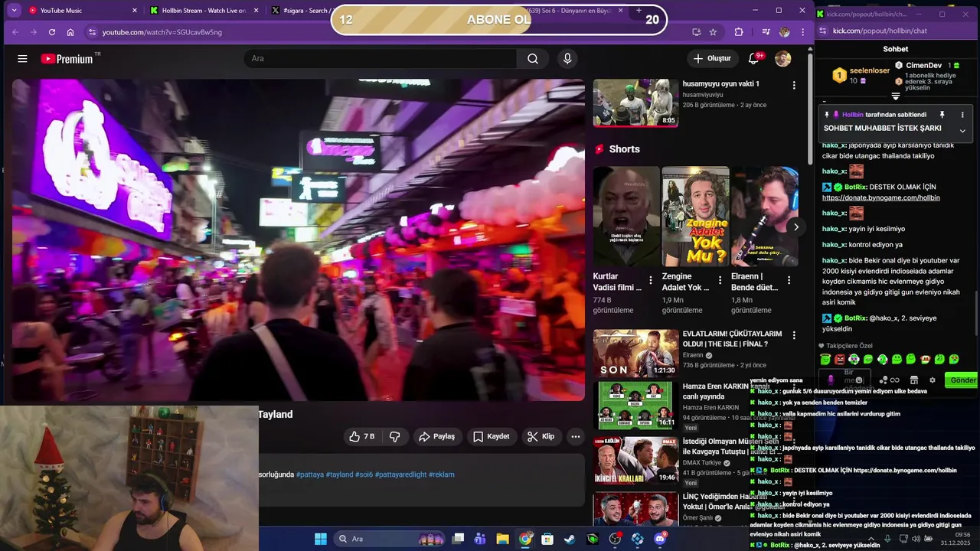
Task: Like the video with 7 B thumbs up
Action: click(x=361, y=436)
